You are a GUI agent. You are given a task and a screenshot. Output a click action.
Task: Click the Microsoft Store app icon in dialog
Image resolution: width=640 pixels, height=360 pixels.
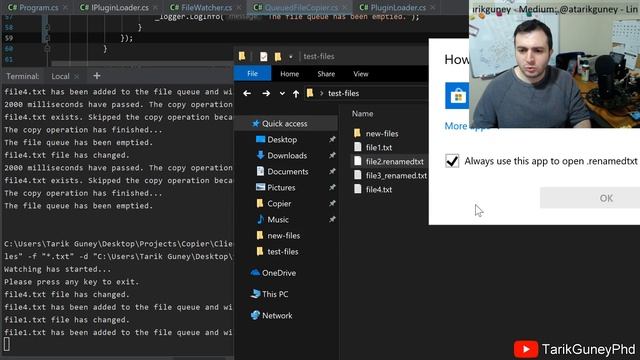pyautogui.click(x=457, y=96)
